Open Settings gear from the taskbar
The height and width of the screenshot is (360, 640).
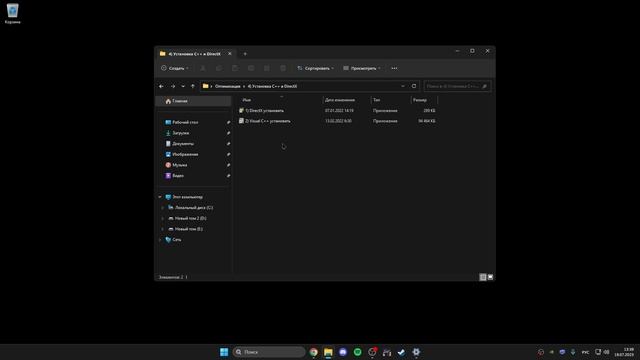(x=416, y=352)
